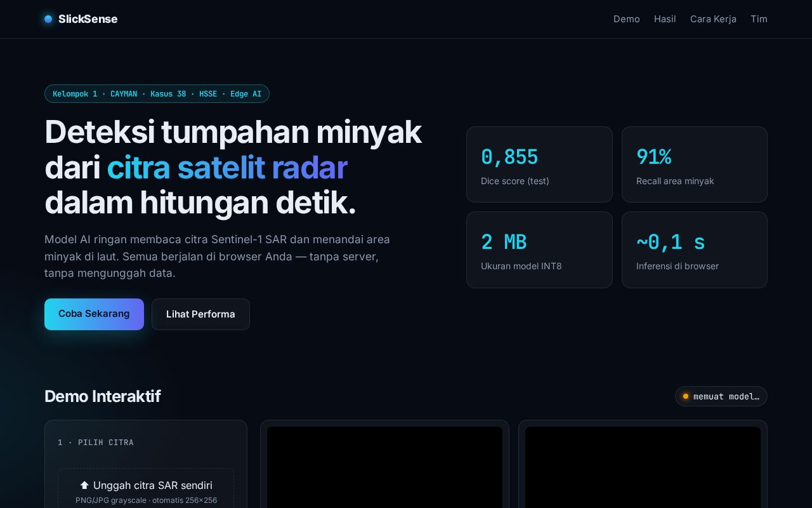Click the Inferensi di browser label
The height and width of the screenshot is (508, 812).
[x=678, y=266]
